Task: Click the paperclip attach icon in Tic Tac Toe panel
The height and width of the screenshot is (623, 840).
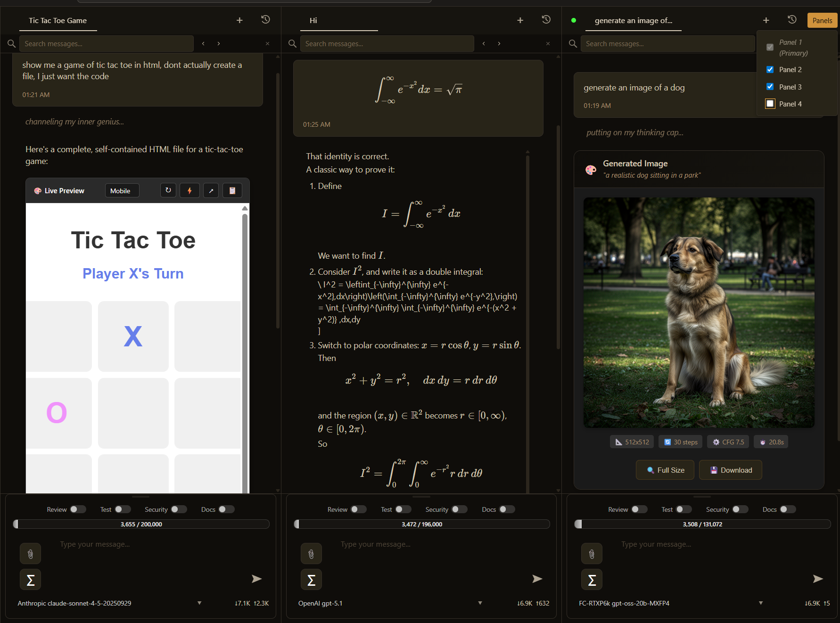Action: point(30,554)
